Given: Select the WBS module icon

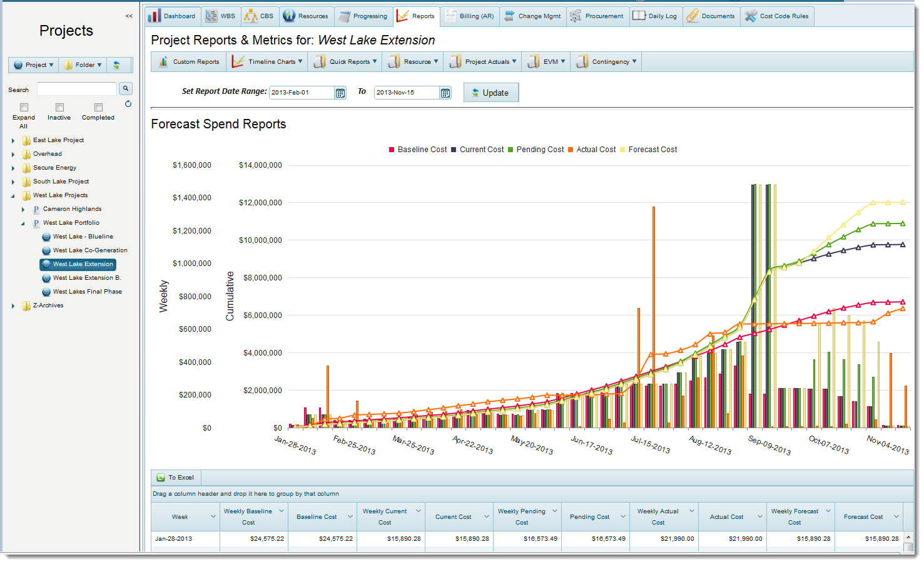Looking at the screenshot, I should [211, 16].
